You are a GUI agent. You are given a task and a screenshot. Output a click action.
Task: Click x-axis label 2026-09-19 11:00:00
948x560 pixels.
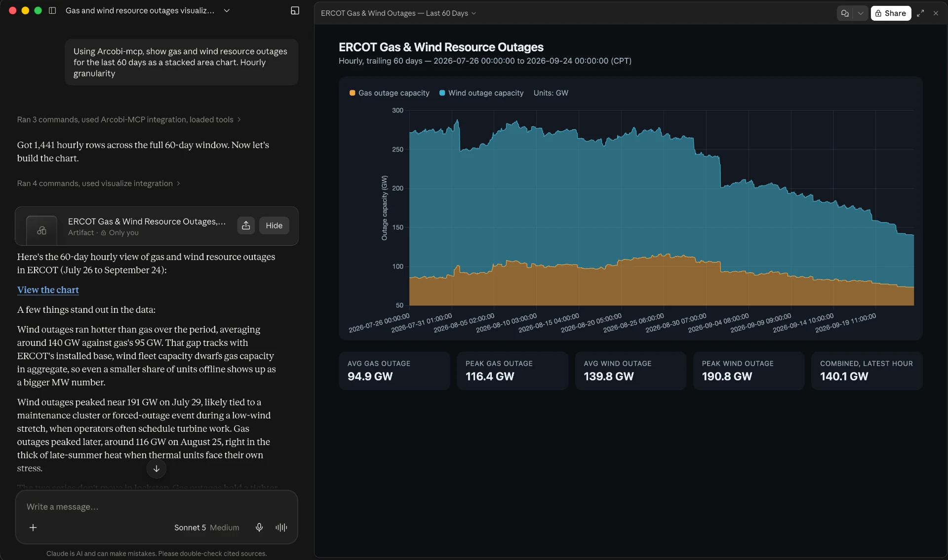click(x=846, y=323)
